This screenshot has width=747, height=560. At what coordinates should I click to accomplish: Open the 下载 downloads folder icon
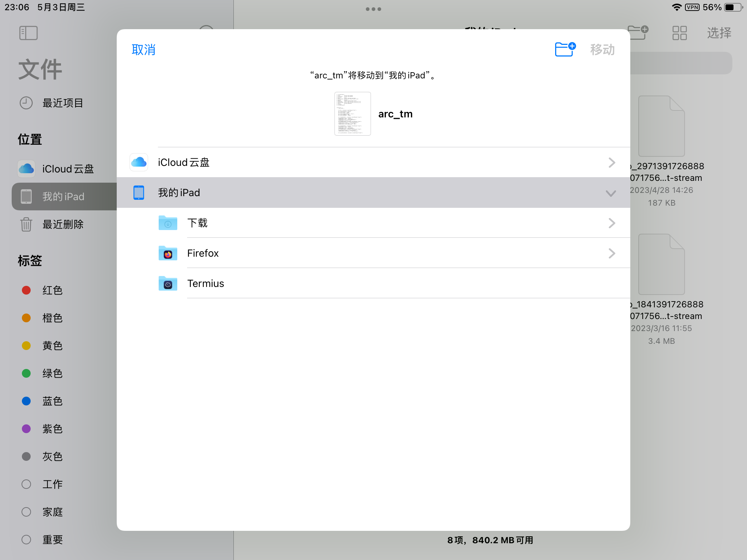168,223
